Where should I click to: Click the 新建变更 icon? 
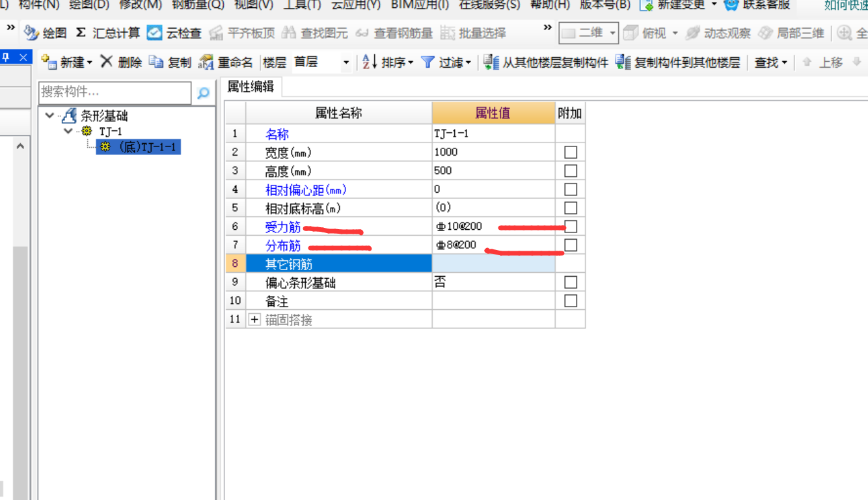pyautogui.click(x=646, y=5)
